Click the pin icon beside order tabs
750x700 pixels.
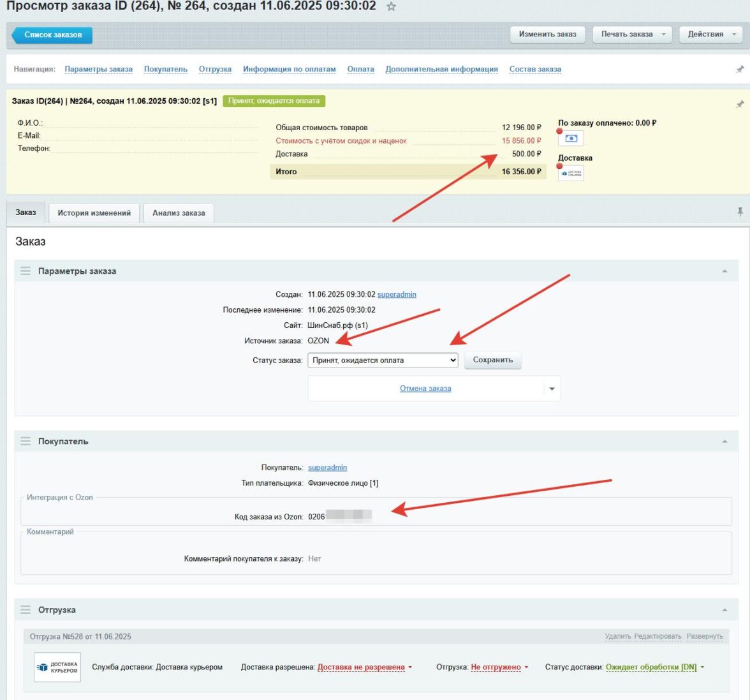[740, 212]
